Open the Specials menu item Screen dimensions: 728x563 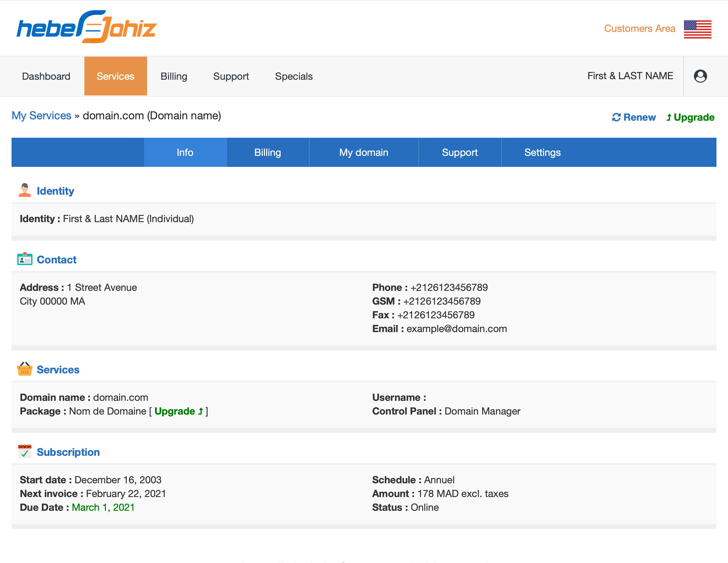click(294, 76)
